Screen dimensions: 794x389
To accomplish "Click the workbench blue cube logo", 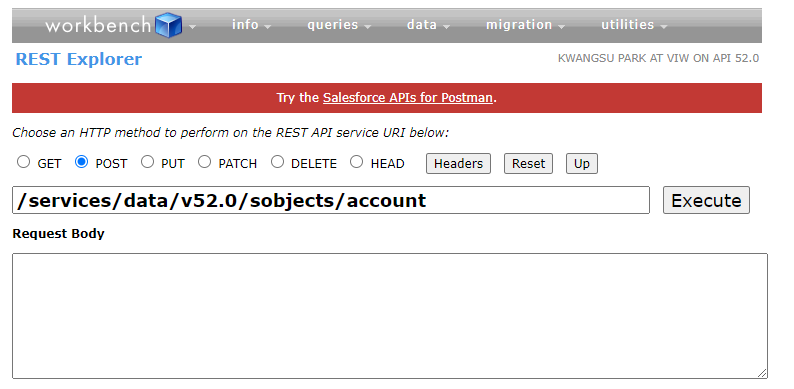I will click(168, 25).
